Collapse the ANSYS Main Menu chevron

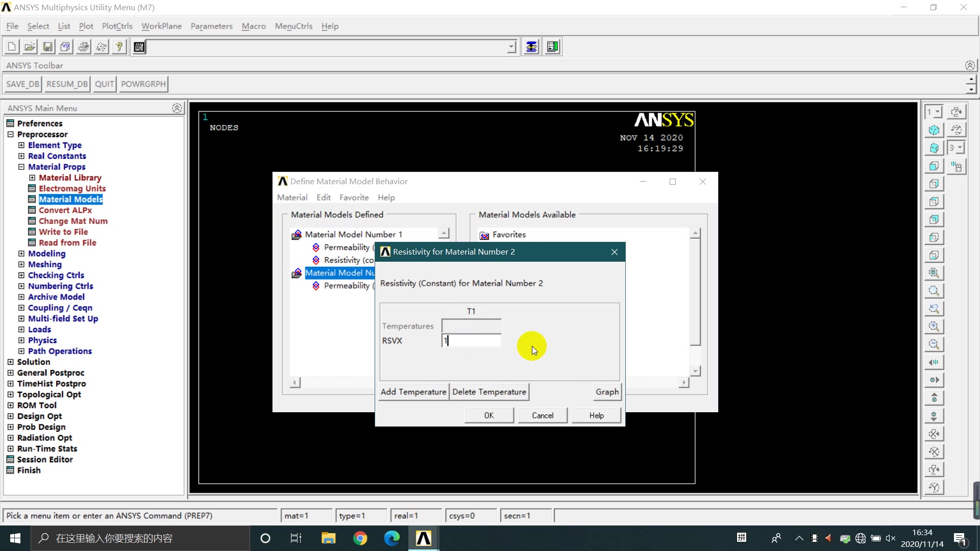177,108
